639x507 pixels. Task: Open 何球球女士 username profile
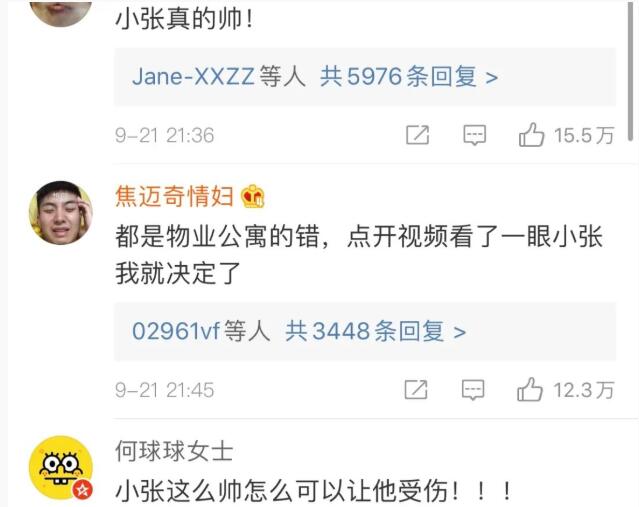click(174, 451)
